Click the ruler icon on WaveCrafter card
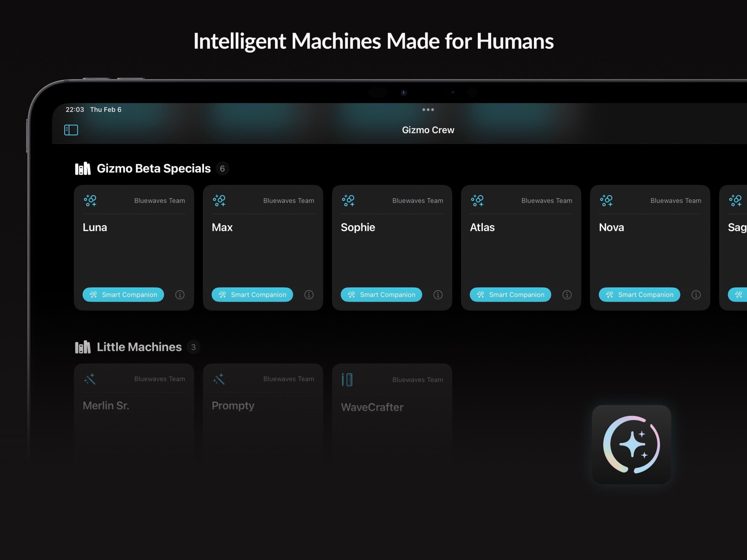 pyautogui.click(x=347, y=380)
